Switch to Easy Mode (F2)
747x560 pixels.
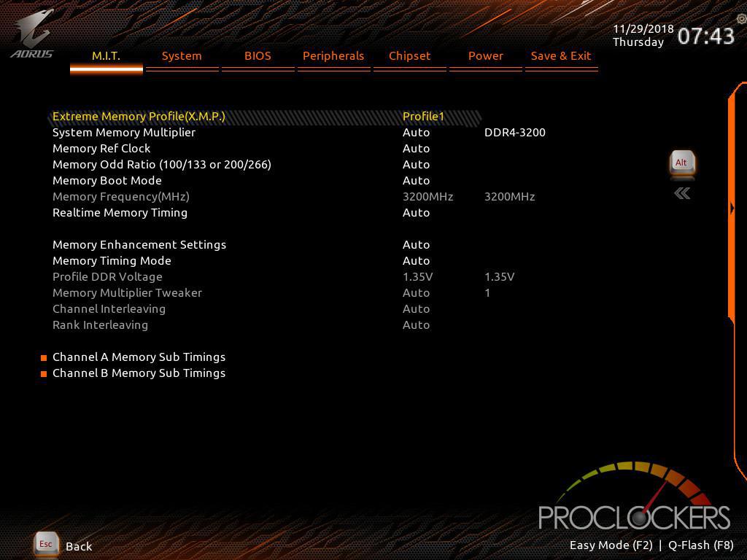point(611,545)
